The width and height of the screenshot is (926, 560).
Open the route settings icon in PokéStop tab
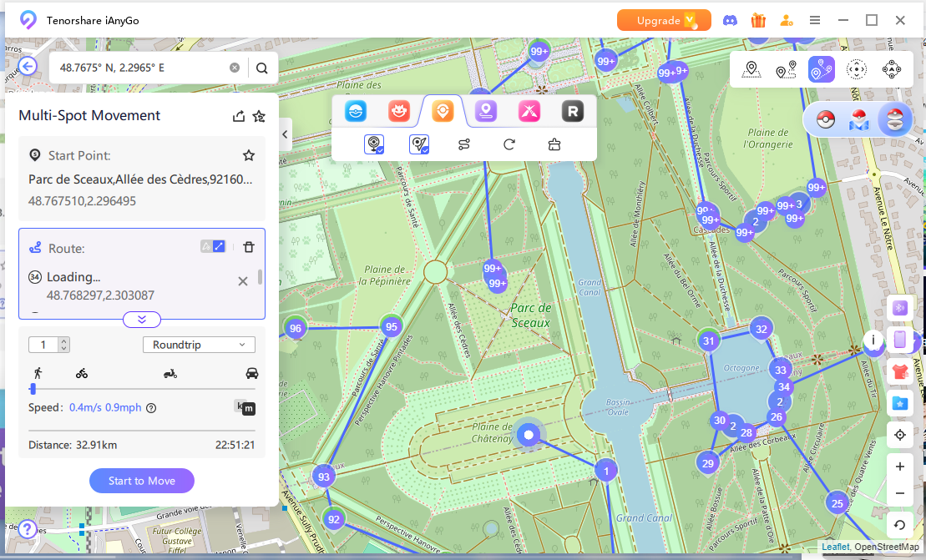(x=464, y=144)
